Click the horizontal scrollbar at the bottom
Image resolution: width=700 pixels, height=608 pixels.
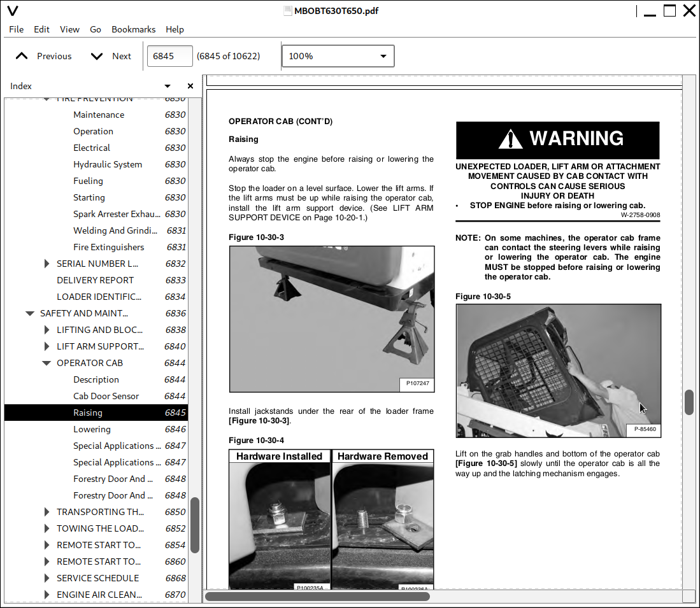pyautogui.click(x=317, y=597)
